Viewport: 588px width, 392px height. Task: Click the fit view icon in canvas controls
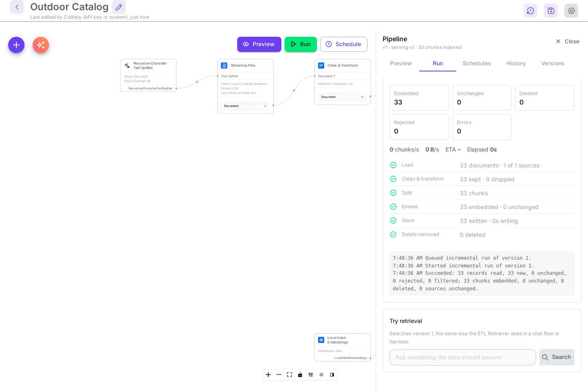pos(290,374)
